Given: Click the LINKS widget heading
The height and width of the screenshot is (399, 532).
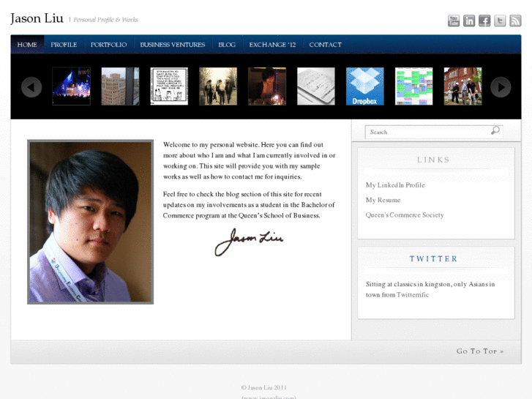Looking at the screenshot, I should 434,160.
